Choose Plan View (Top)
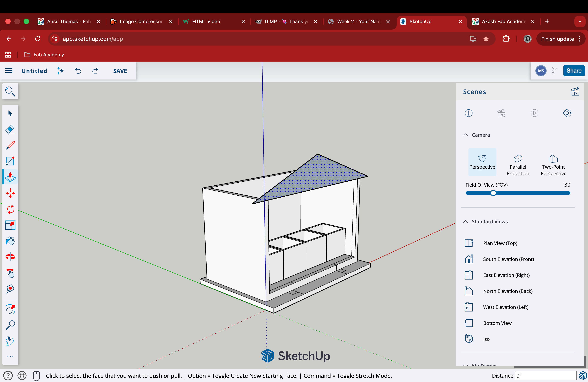588x382 pixels. click(x=500, y=243)
